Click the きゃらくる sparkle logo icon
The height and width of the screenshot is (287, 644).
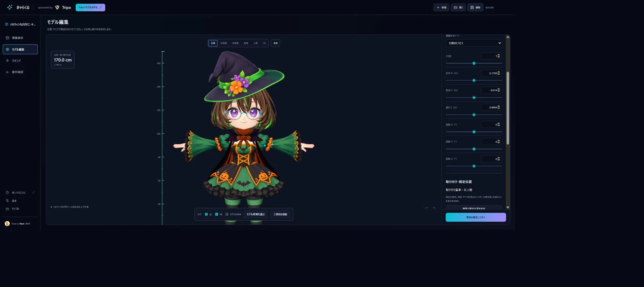[x=10, y=7]
